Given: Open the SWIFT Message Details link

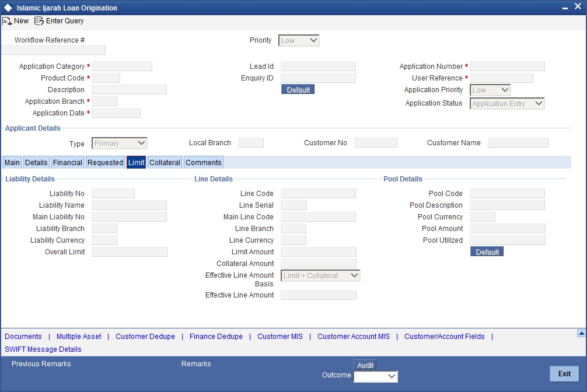Looking at the screenshot, I should click(x=43, y=349).
